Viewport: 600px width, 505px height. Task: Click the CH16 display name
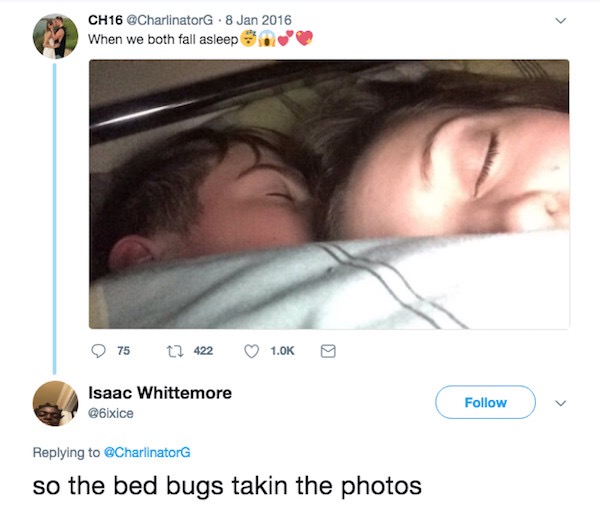(x=105, y=20)
